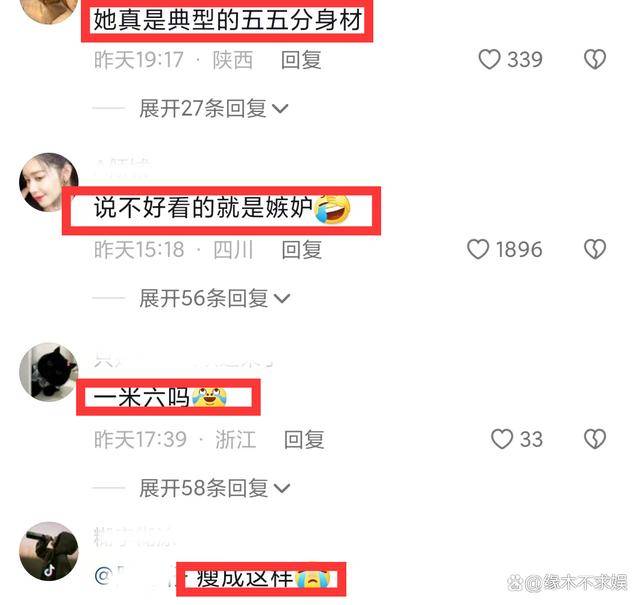This screenshot has height=605, width=640.
Task: Like the comment with 339 likes
Action: pyautogui.click(x=489, y=60)
